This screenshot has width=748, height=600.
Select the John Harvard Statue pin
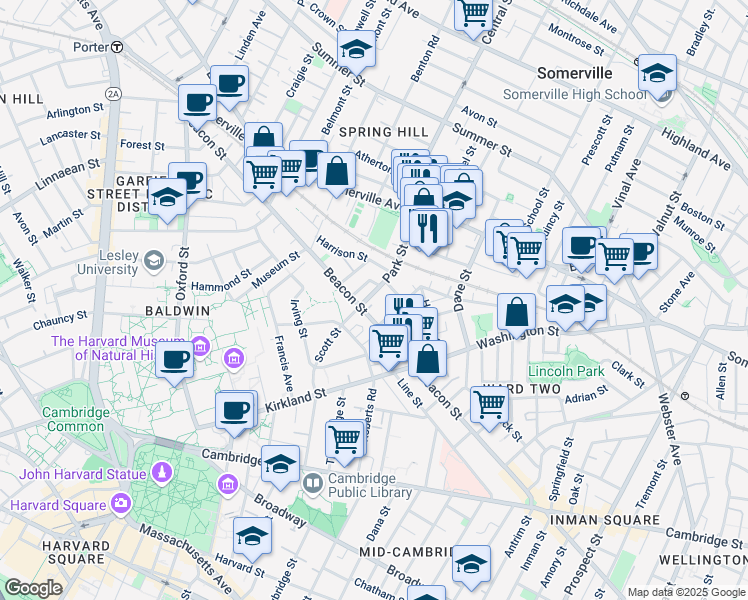point(162,472)
